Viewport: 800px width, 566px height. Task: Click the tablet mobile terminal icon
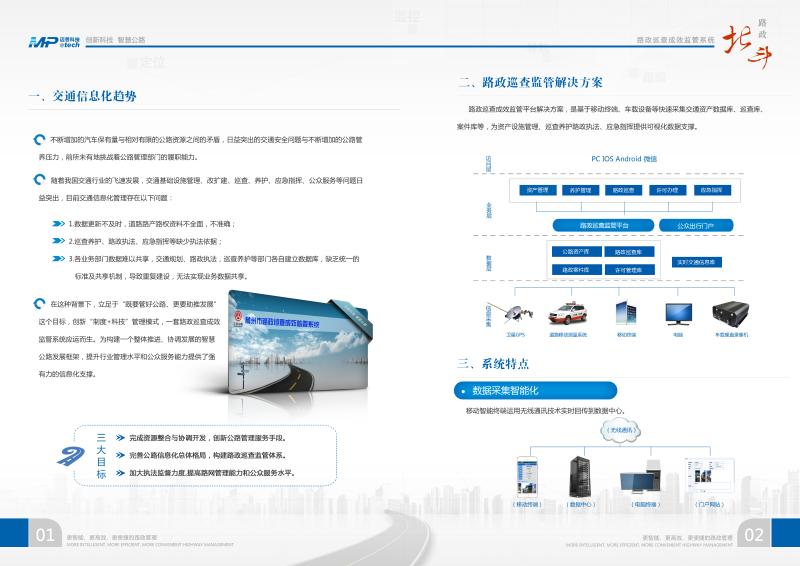(x=627, y=312)
